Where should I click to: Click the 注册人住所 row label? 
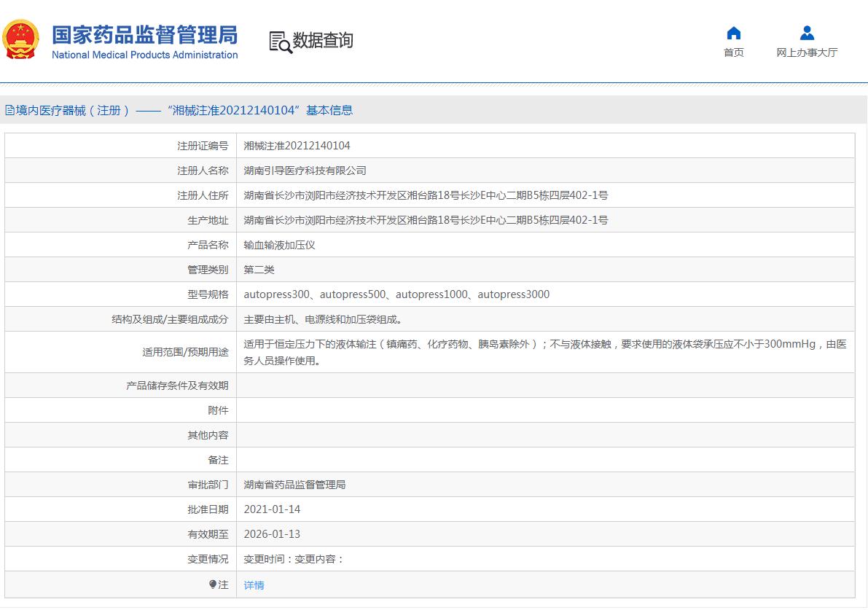click(203, 195)
